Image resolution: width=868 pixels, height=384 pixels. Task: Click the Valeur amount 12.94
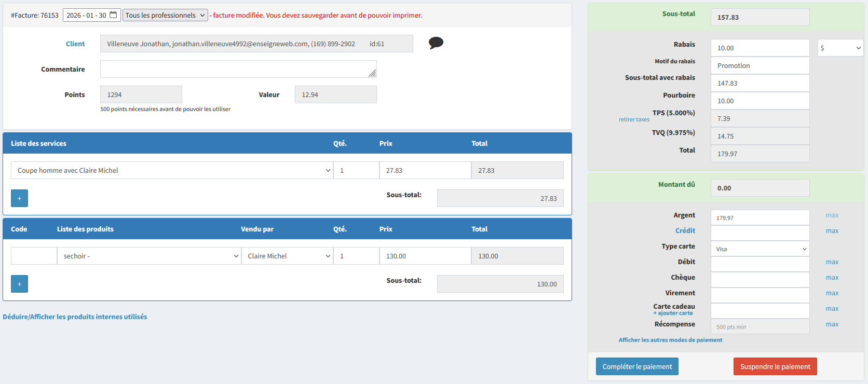tap(336, 94)
